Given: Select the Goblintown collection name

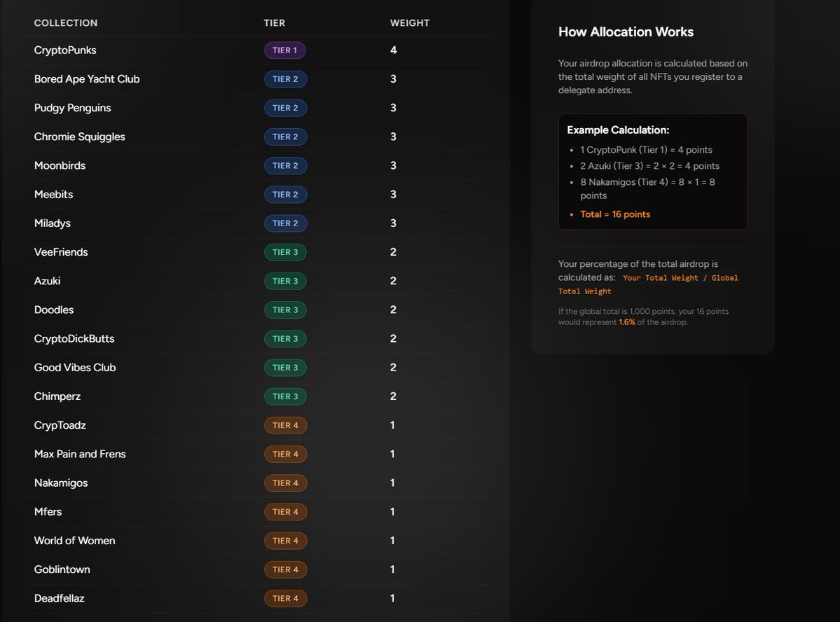Looking at the screenshot, I should point(62,570).
